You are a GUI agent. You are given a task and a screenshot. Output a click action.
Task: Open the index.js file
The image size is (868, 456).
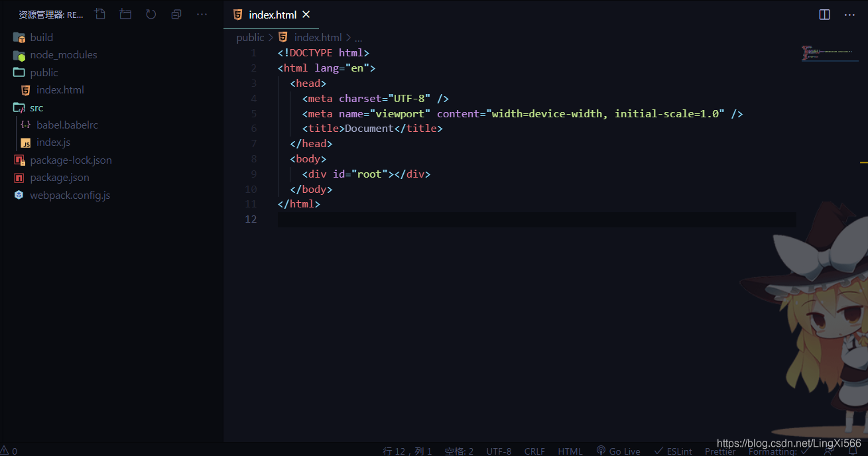pos(53,142)
